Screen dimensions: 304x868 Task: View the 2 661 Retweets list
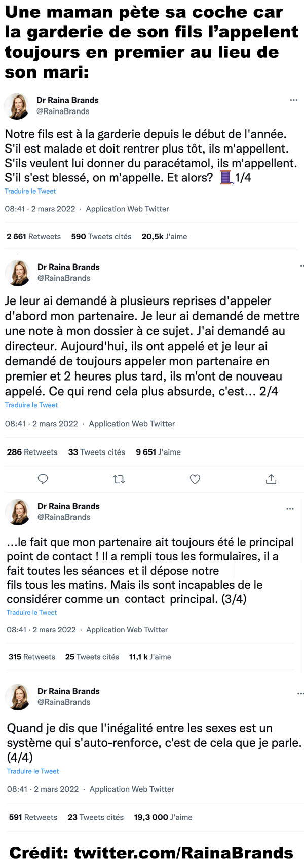pos(33,236)
